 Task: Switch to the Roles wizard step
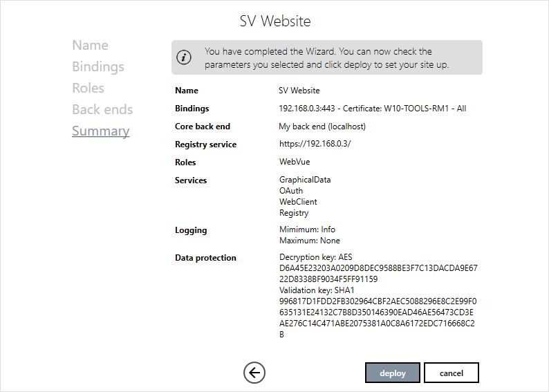coord(88,88)
